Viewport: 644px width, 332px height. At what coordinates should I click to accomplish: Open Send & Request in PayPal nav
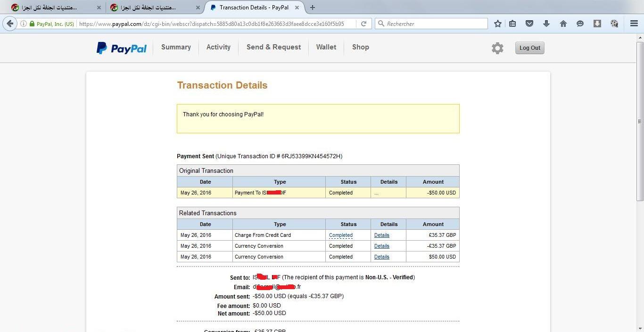point(273,47)
